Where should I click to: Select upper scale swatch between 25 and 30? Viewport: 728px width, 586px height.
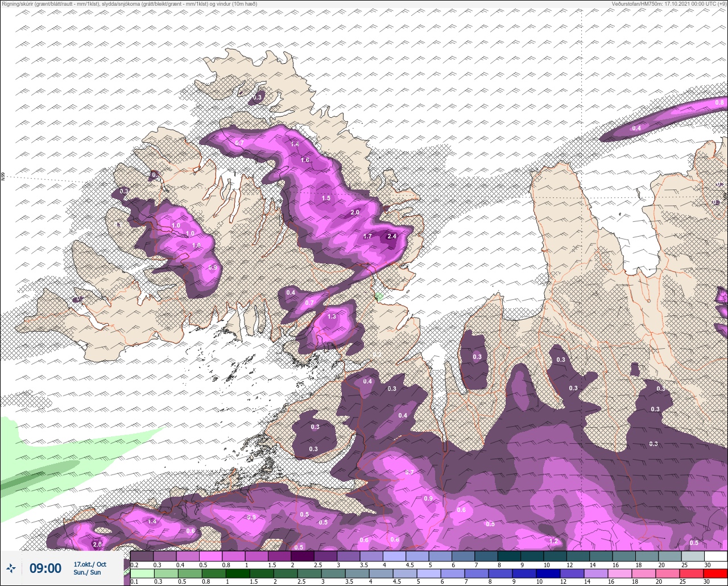693,556
